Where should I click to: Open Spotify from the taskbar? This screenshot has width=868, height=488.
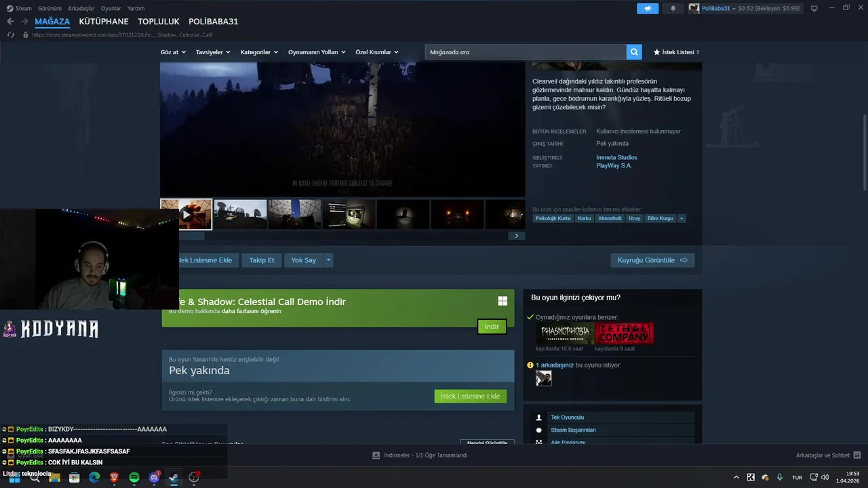[x=134, y=477]
